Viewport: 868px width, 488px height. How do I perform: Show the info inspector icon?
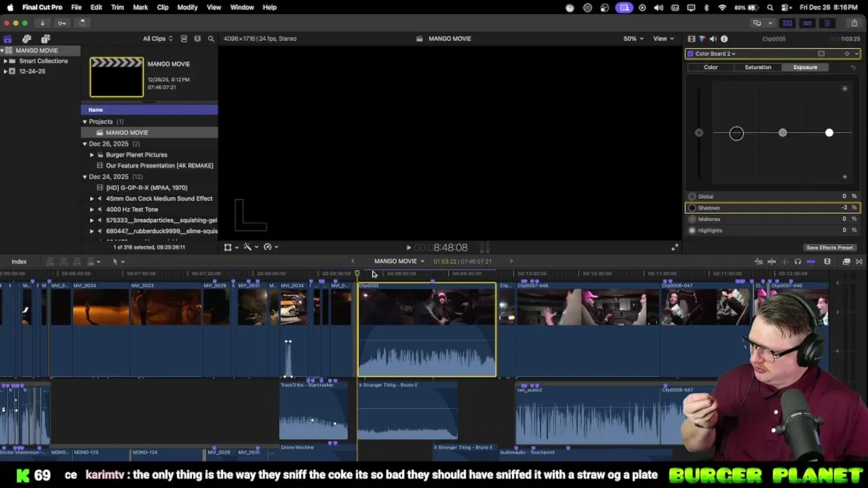coord(724,39)
